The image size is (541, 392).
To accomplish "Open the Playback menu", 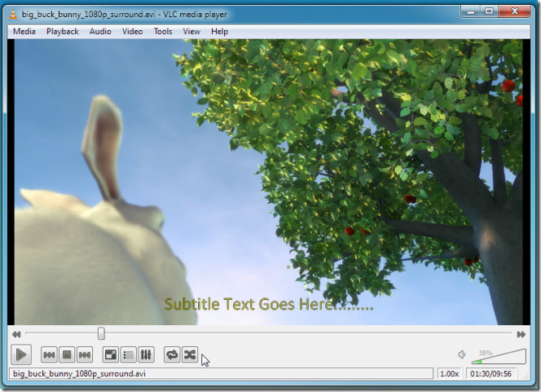I will (x=63, y=32).
